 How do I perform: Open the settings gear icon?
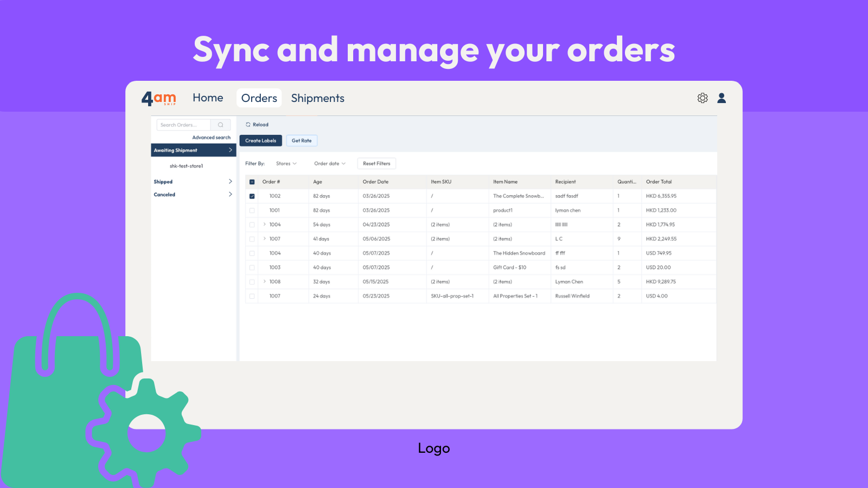(703, 98)
